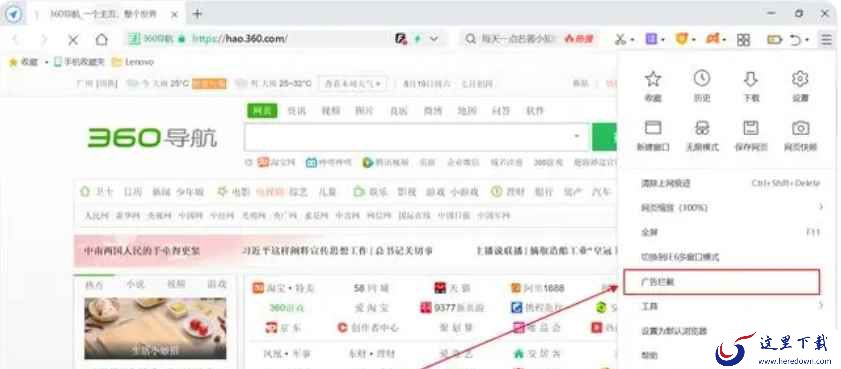Switch to the green Web search tab
This screenshot has height=369, width=841.
[262, 110]
